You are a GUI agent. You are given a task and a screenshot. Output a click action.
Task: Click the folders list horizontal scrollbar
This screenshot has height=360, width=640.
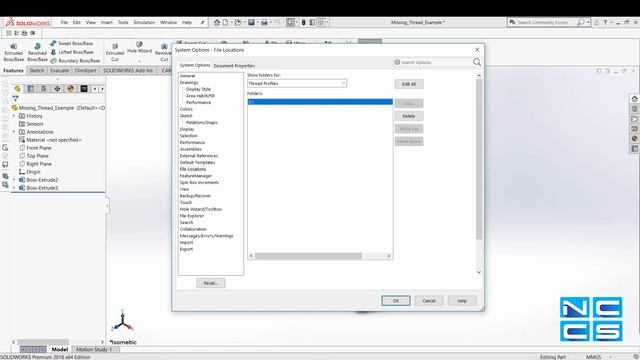click(308, 256)
